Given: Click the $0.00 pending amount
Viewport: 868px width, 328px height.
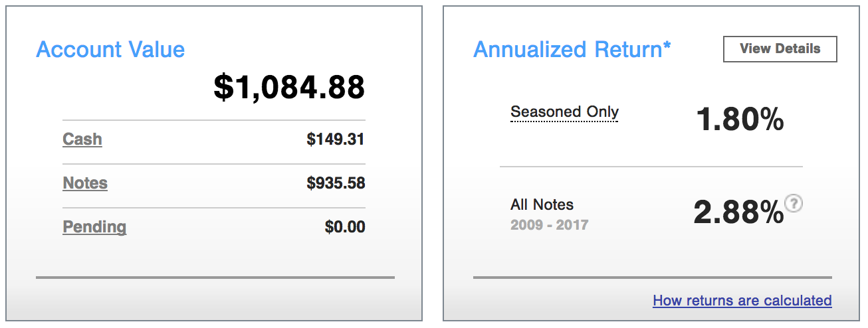Looking at the screenshot, I should 345,227.
